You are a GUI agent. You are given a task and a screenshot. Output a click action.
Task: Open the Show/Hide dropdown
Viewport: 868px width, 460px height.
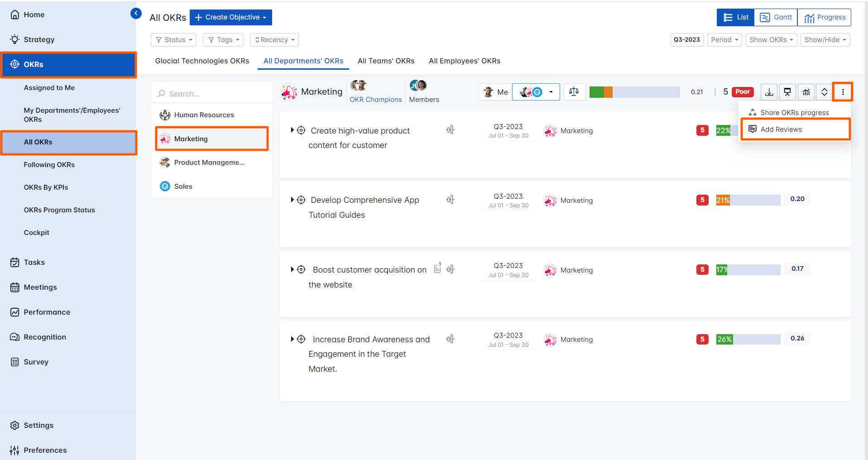825,40
